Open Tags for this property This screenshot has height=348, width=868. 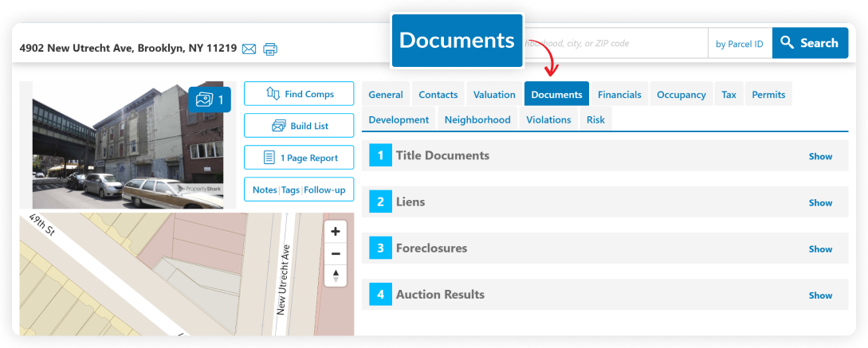point(290,190)
